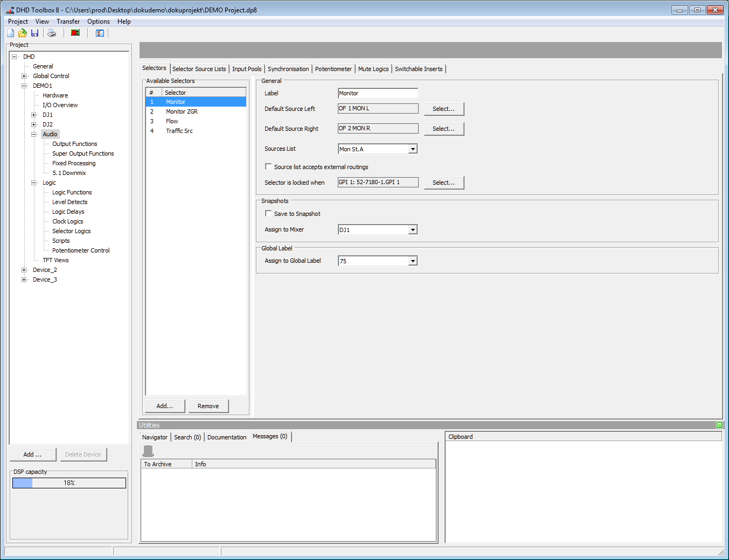Viewport: 729px width, 560px height.
Task: Open an existing project using the folder icon
Action: (x=22, y=33)
